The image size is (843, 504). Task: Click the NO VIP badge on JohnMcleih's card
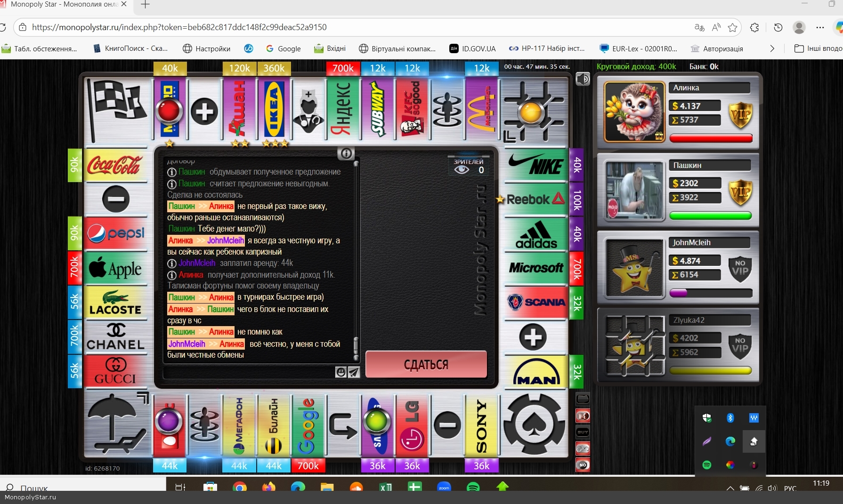click(x=740, y=269)
